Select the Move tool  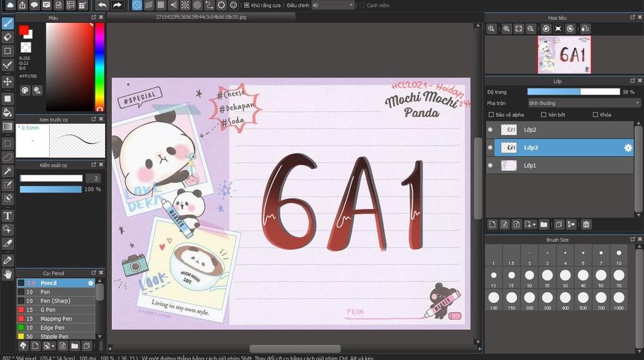[x=8, y=81]
